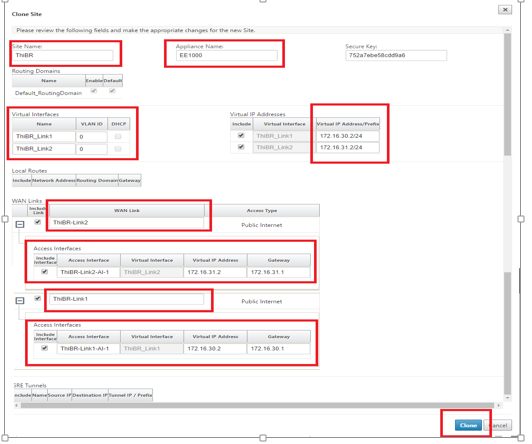532x444 pixels.
Task: Collapse the ThiBR-Link1 WAN link section
Action: point(20,301)
